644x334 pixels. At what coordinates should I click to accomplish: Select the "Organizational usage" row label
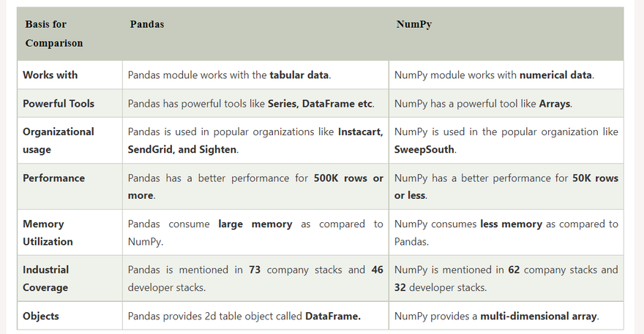tap(59, 140)
